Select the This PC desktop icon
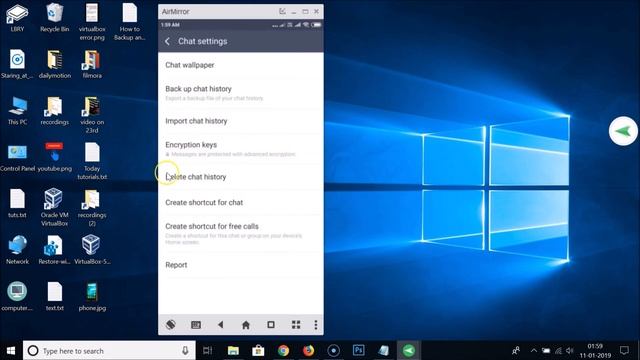 pyautogui.click(x=18, y=111)
